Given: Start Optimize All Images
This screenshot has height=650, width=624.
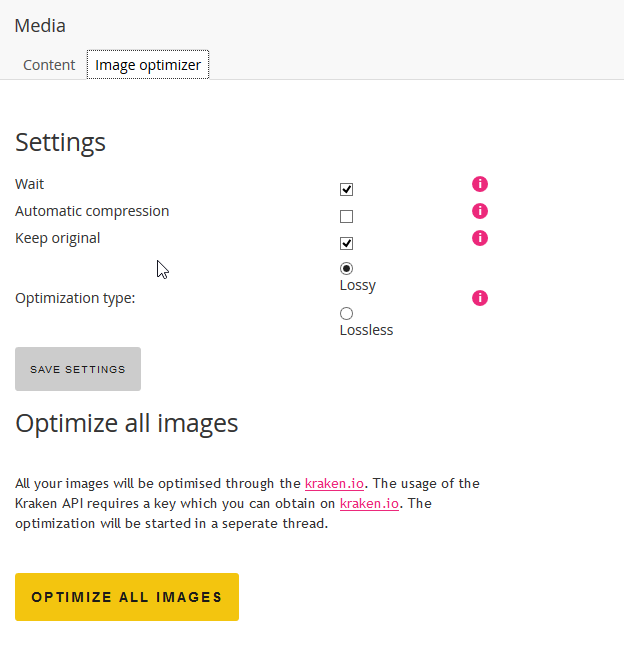Looking at the screenshot, I should pyautogui.click(x=127, y=597).
